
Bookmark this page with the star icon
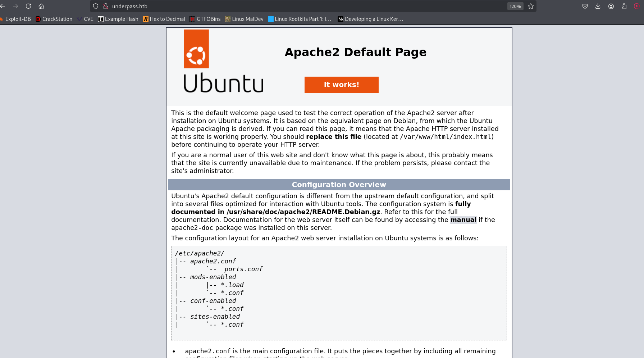click(x=531, y=6)
